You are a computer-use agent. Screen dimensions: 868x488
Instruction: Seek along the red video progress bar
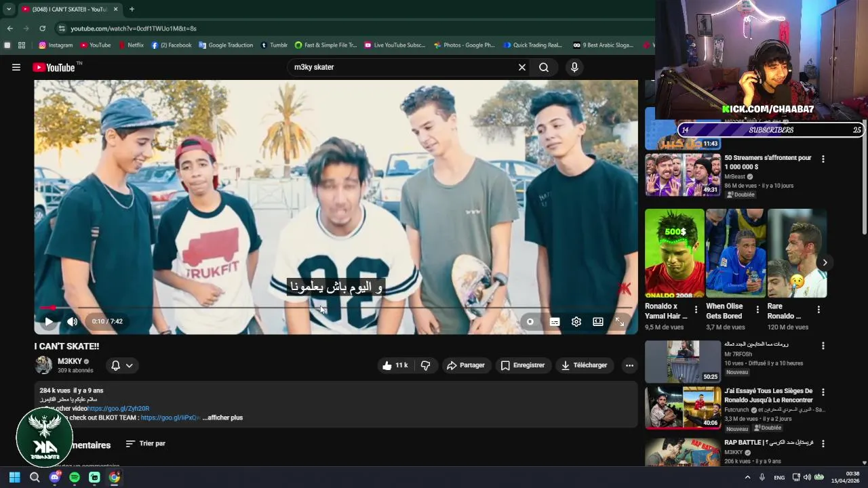tap(336, 308)
